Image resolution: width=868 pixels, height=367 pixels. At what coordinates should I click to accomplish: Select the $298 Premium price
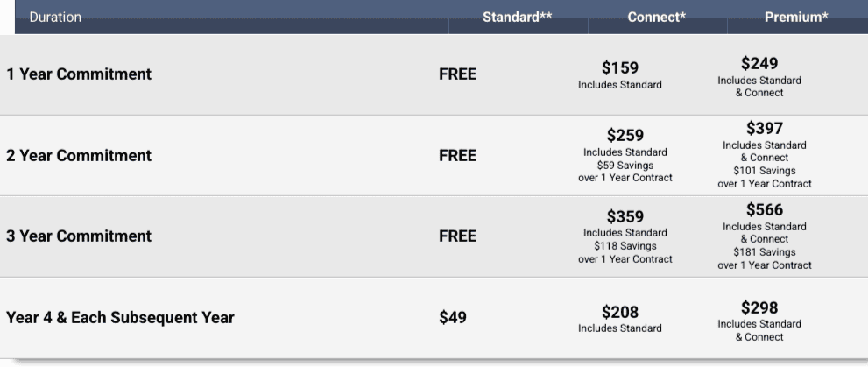pyautogui.click(x=759, y=307)
